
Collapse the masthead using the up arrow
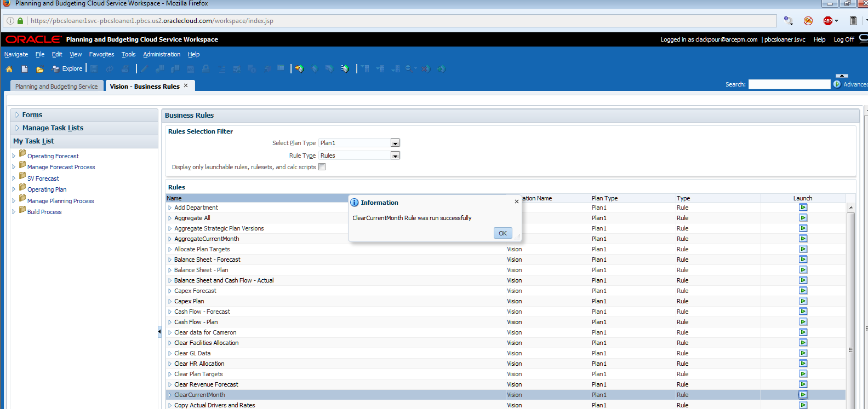[842, 76]
